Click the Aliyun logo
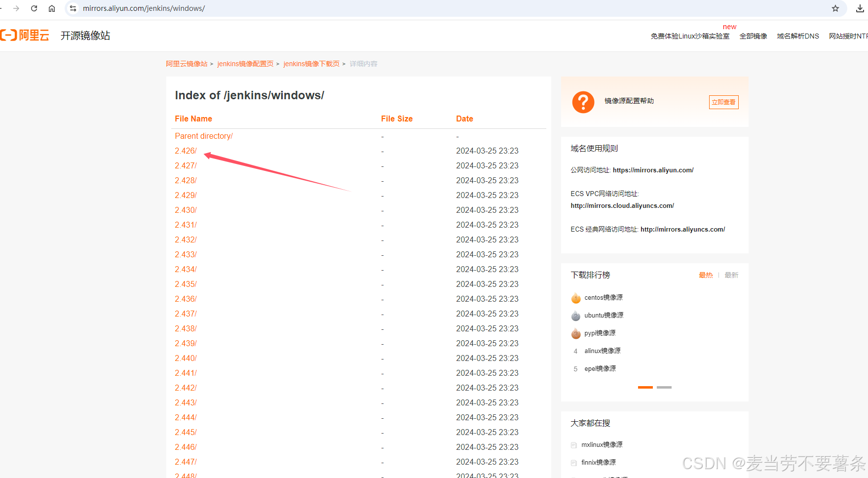This screenshot has width=868, height=478. tap(25, 35)
